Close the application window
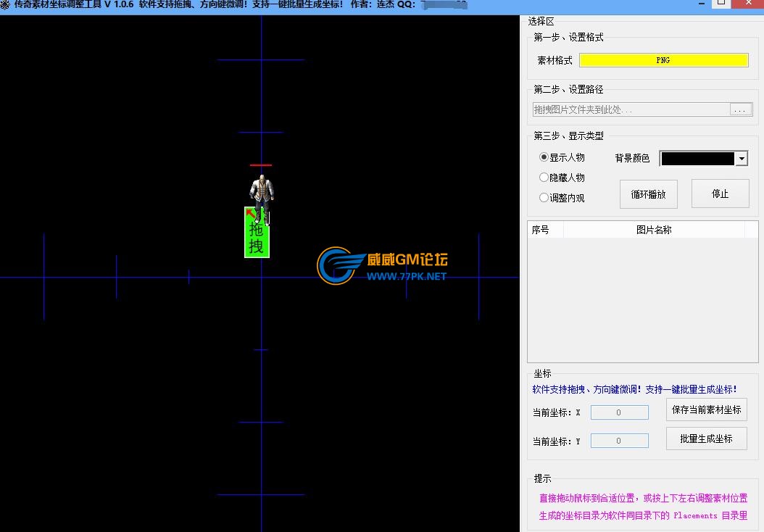The height and width of the screenshot is (532, 764). [748, 3]
